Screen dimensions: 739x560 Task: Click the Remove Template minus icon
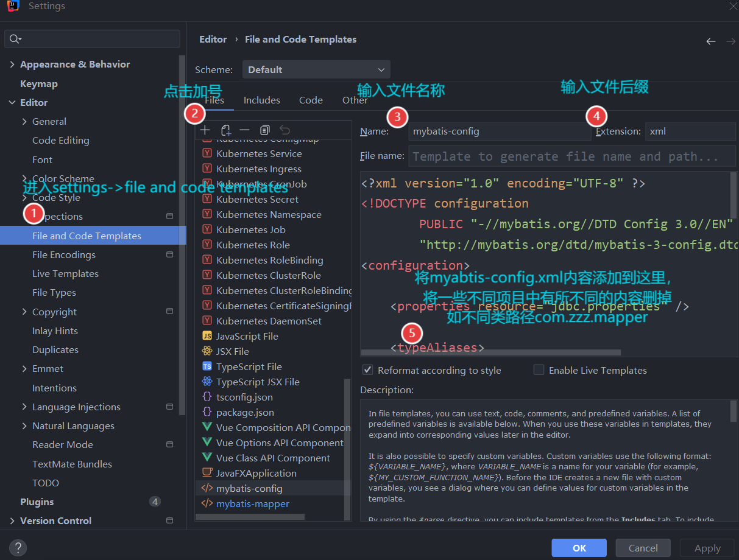244,130
